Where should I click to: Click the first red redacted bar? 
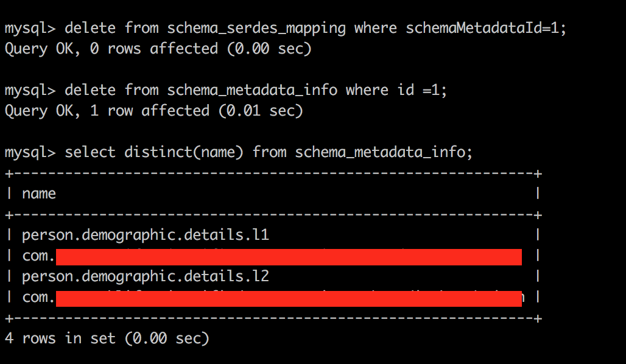click(289, 257)
